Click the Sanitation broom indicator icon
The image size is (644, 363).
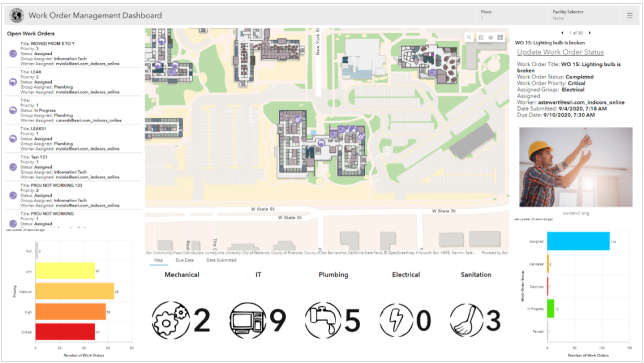point(466,320)
